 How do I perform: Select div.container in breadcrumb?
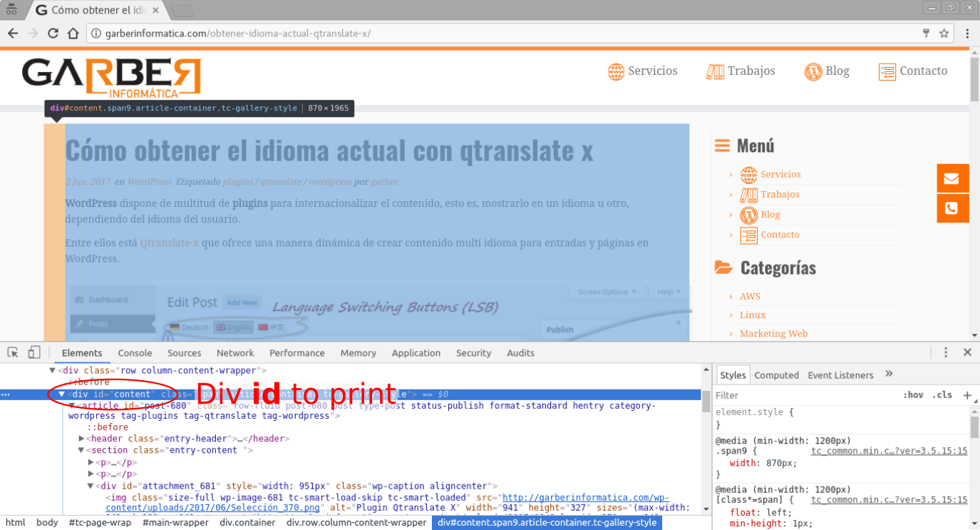[x=247, y=523]
